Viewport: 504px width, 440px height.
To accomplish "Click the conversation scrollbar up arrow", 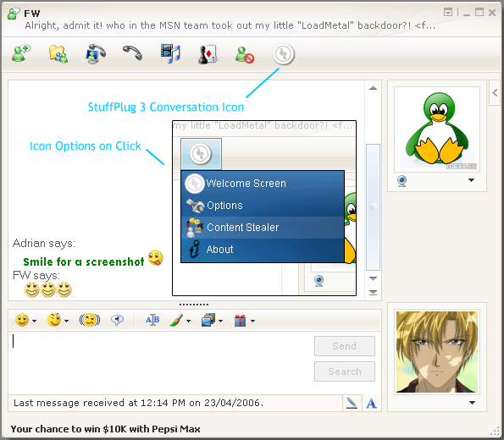I will point(373,88).
